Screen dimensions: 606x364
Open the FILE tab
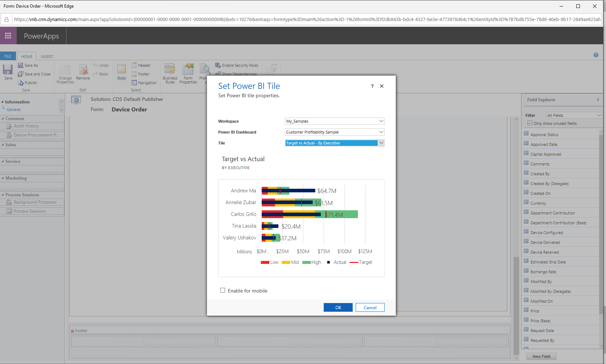point(8,56)
